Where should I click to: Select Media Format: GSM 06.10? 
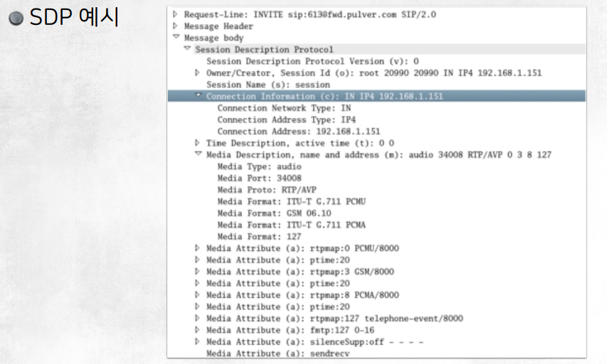274,213
